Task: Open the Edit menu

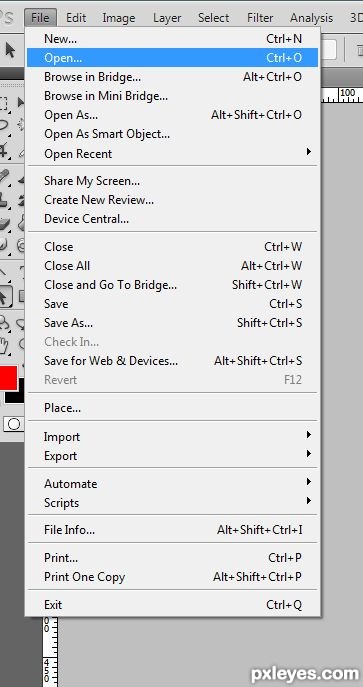Action: click(76, 18)
